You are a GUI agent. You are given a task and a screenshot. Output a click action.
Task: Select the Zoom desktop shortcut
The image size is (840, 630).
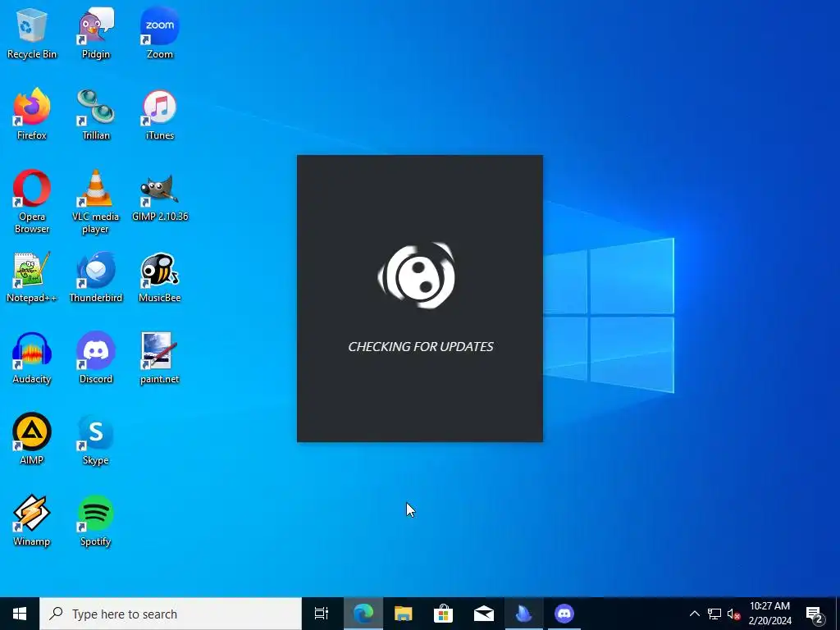[160, 33]
